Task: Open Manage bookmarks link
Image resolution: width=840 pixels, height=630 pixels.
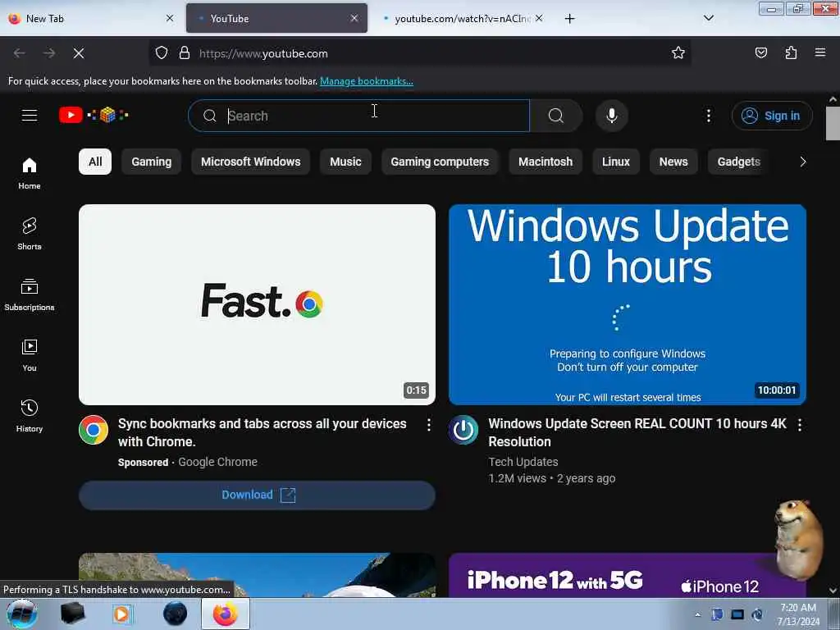Action: coord(367,81)
